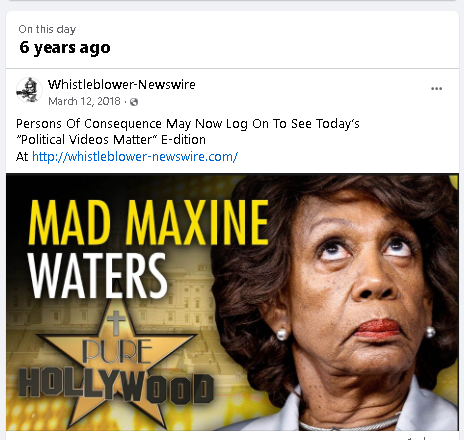The height and width of the screenshot is (440, 464).
Task: Click the Political Videos Matter E-dition line
Action: coord(111,140)
